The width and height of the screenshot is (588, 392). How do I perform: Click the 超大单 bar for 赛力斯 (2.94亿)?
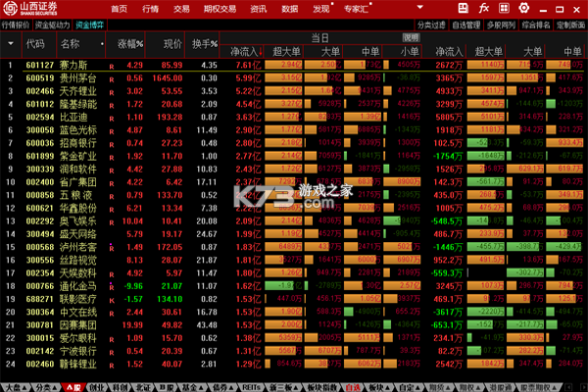click(x=283, y=65)
